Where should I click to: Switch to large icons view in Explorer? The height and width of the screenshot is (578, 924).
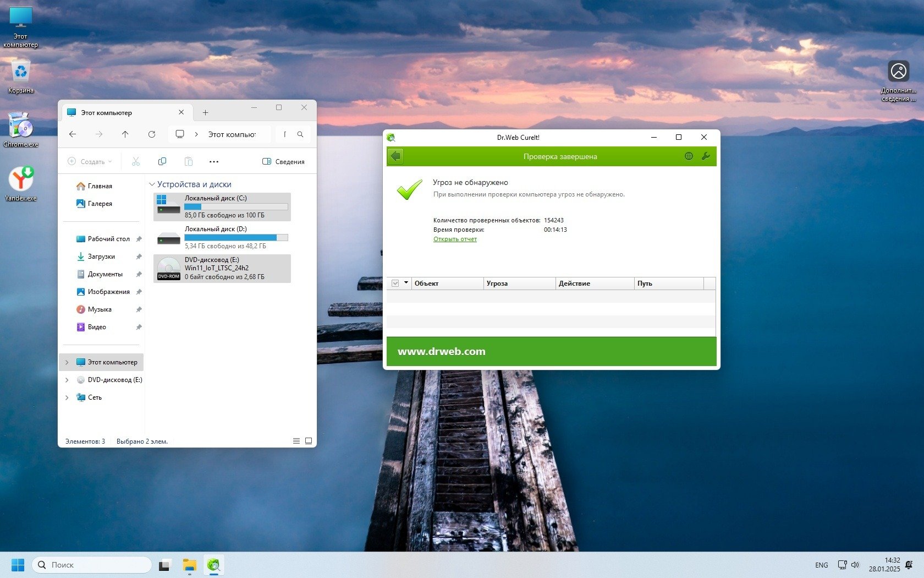click(309, 441)
